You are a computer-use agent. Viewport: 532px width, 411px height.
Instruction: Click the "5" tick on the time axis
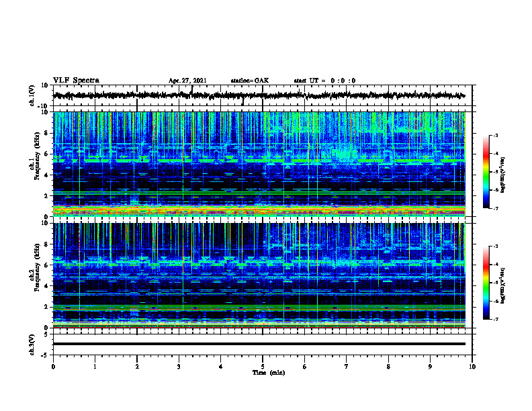(263, 367)
